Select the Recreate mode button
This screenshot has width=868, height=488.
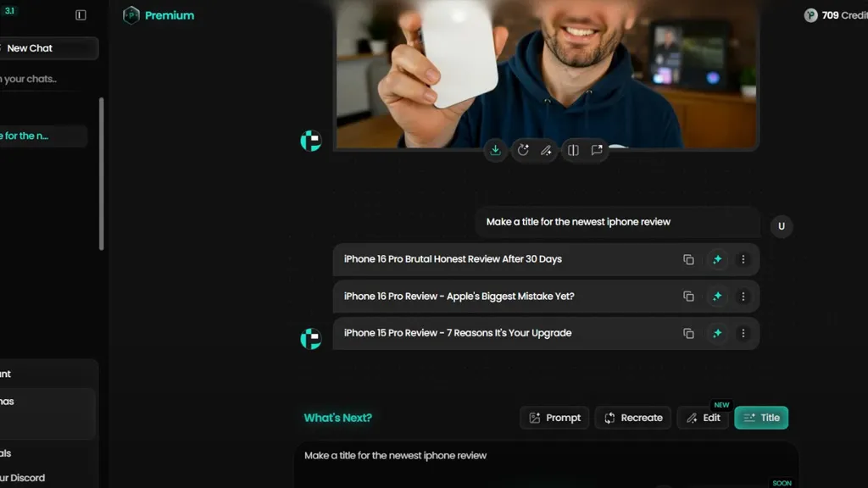[x=632, y=418]
